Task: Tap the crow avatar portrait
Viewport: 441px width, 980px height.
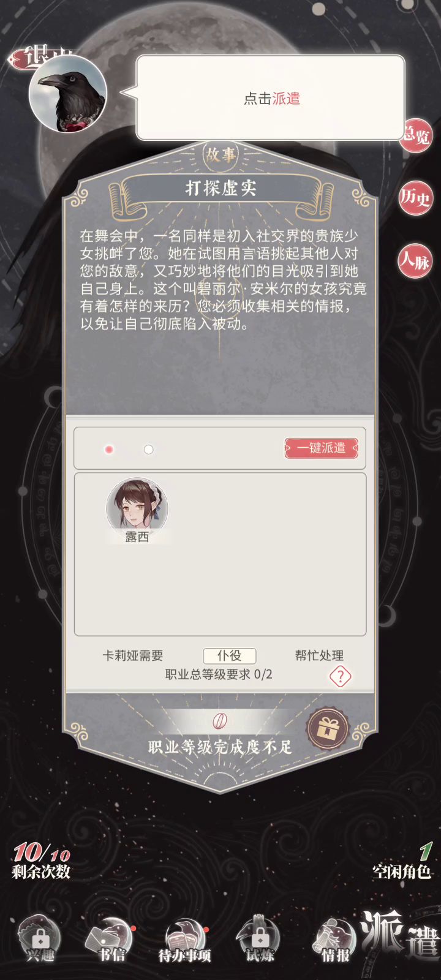Action: point(68,94)
